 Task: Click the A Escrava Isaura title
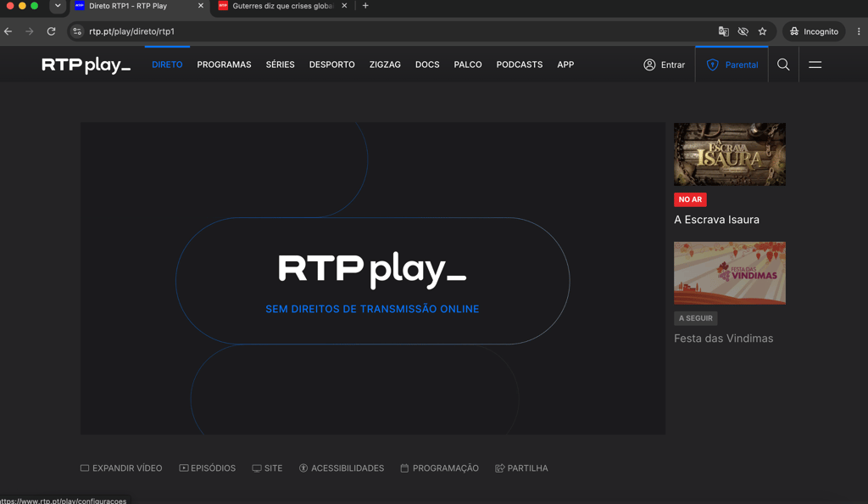[716, 220]
